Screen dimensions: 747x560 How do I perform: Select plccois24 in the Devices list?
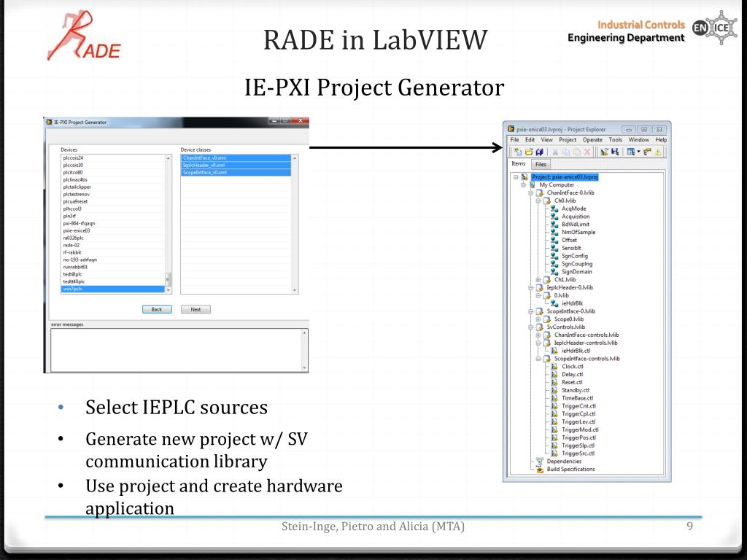pos(113,158)
